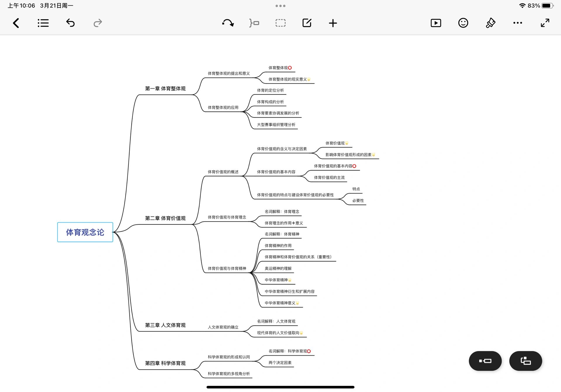Select the central topic 体育观念论
Image resolution: width=561 pixels, height=392 pixels.
pos(85,232)
